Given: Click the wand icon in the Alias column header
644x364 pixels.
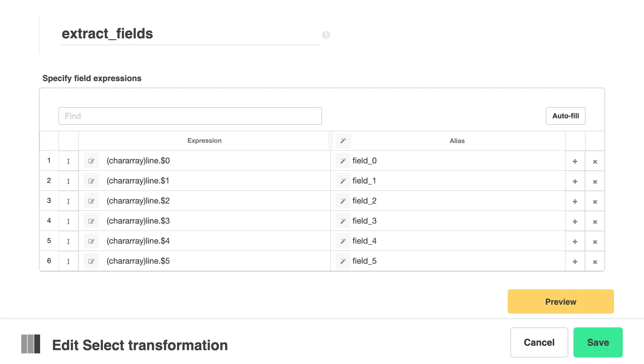Looking at the screenshot, I should (x=343, y=141).
